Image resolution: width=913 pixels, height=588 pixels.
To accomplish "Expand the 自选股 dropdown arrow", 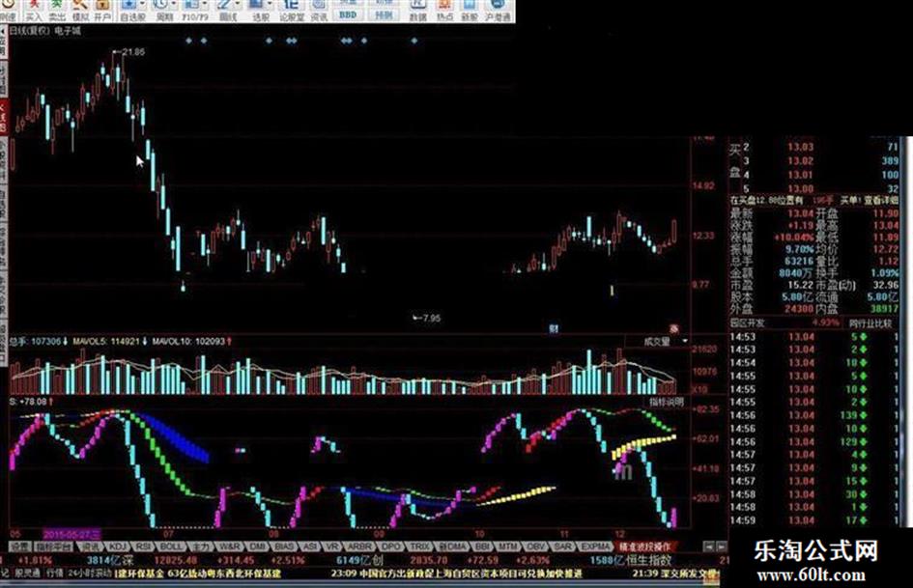I will pyautogui.click(x=143, y=5).
